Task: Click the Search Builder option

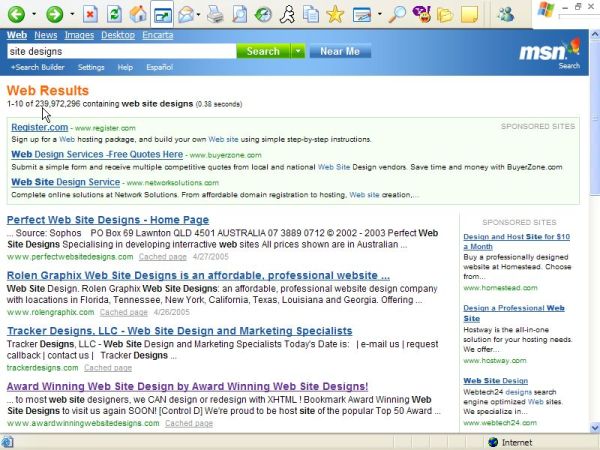Action: [37, 67]
